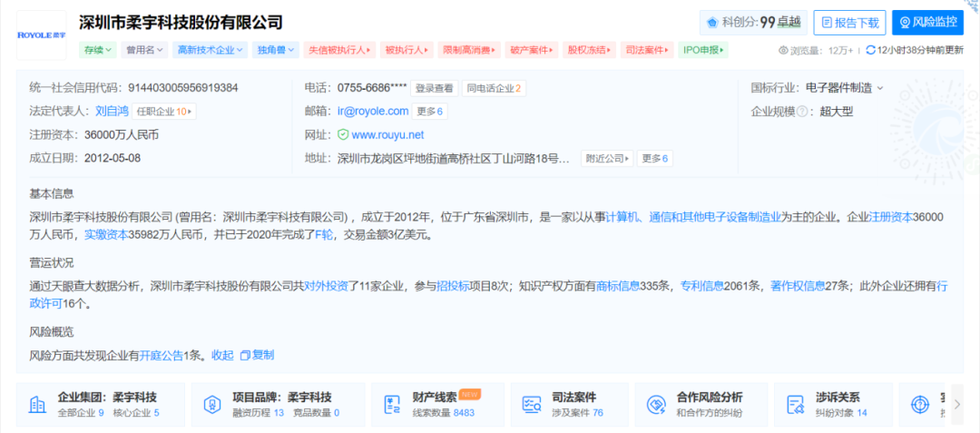Screen dimensions: 980x433
Task: Open the www.rouyu.net website link
Action: 388,134
